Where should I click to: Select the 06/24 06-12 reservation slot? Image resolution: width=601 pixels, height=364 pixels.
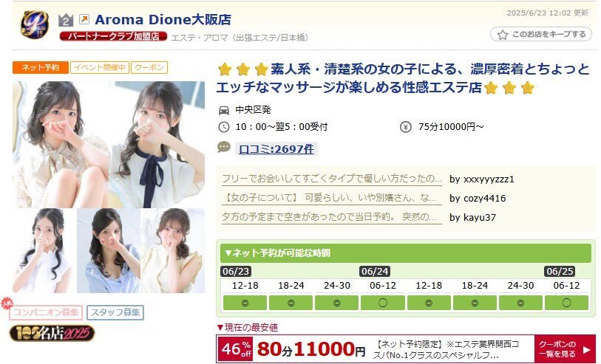383,303
